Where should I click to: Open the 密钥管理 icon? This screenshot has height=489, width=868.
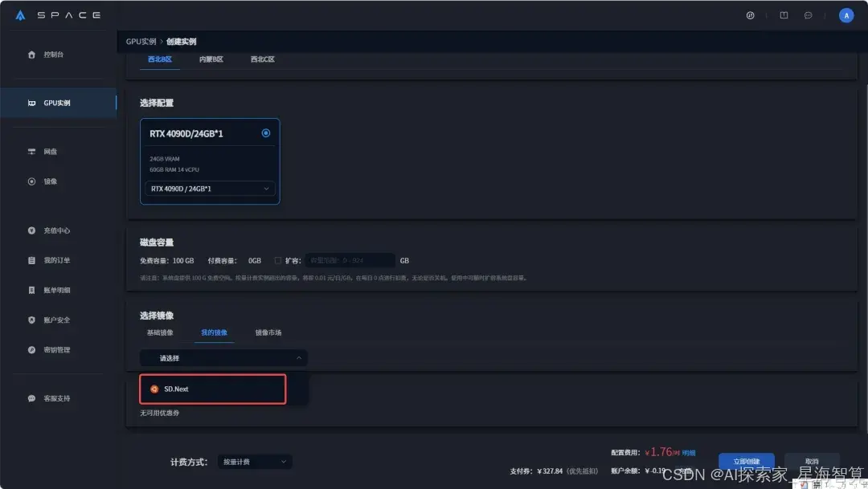point(31,350)
